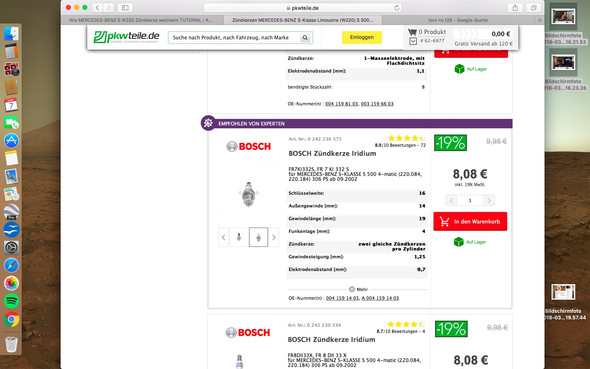This screenshot has width=590, height=369.
Task: Add Bosch 0 242 236 571 to Warenkorb
Action: pos(470,222)
